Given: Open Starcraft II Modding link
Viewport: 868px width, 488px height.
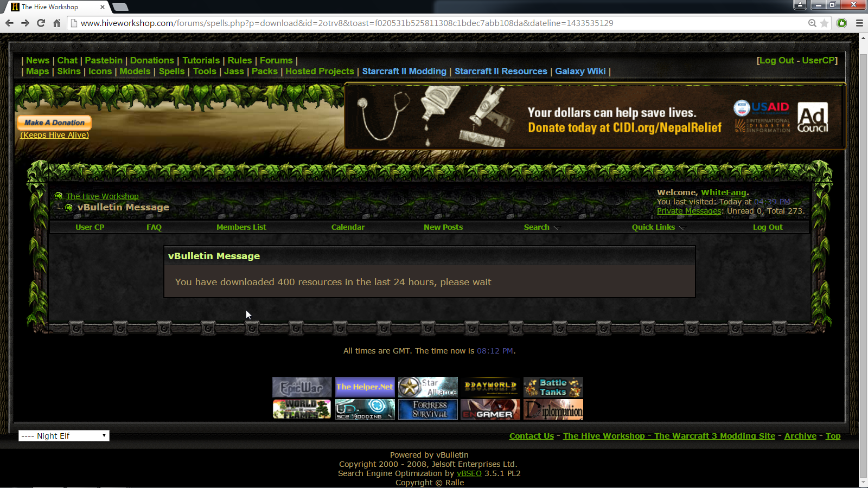Looking at the screenshot, I should tap(404, 71).
